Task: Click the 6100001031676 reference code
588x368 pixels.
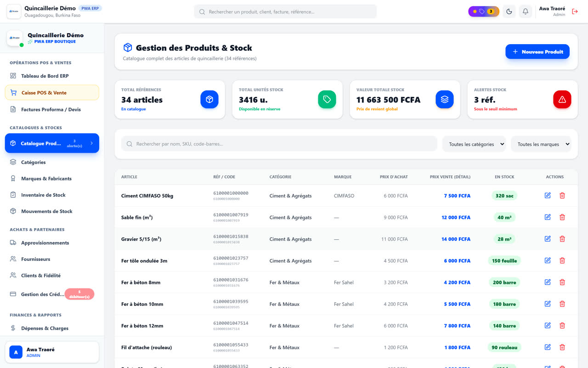Action: (x=231, y=280)
